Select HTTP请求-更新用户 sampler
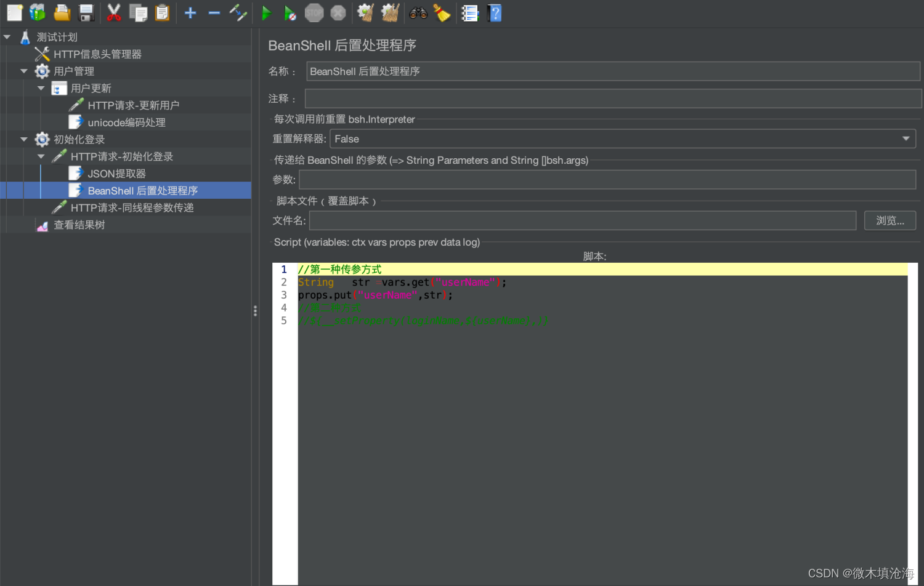This screenshot has height=586, width=924. tap(133, 105)
